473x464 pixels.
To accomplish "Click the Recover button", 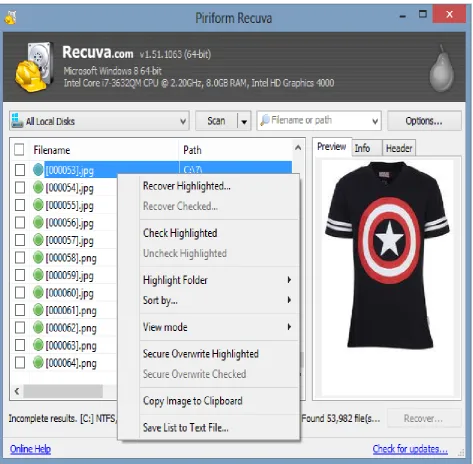I will click(x=423, y=418).
